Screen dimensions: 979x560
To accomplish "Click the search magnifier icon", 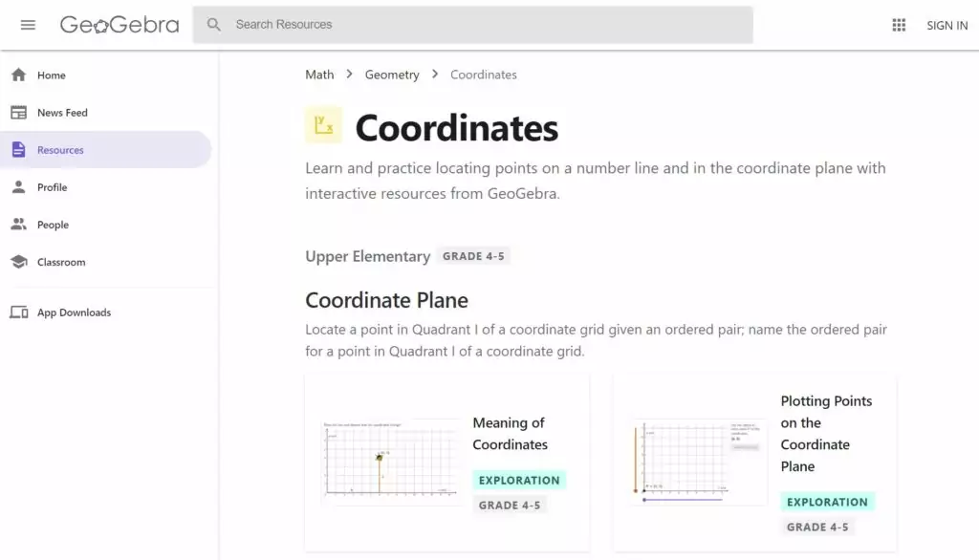I will tap(213, 25).
